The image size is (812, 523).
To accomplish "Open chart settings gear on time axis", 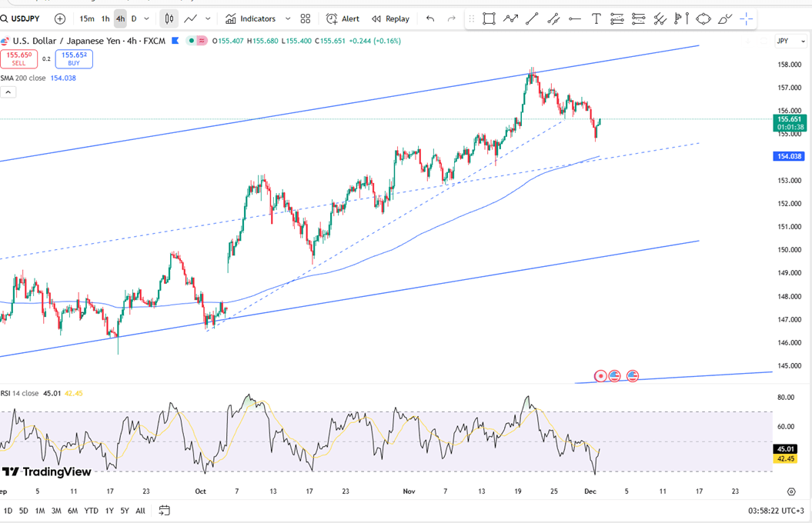I will pyautogui.click(x=791, y=491).
